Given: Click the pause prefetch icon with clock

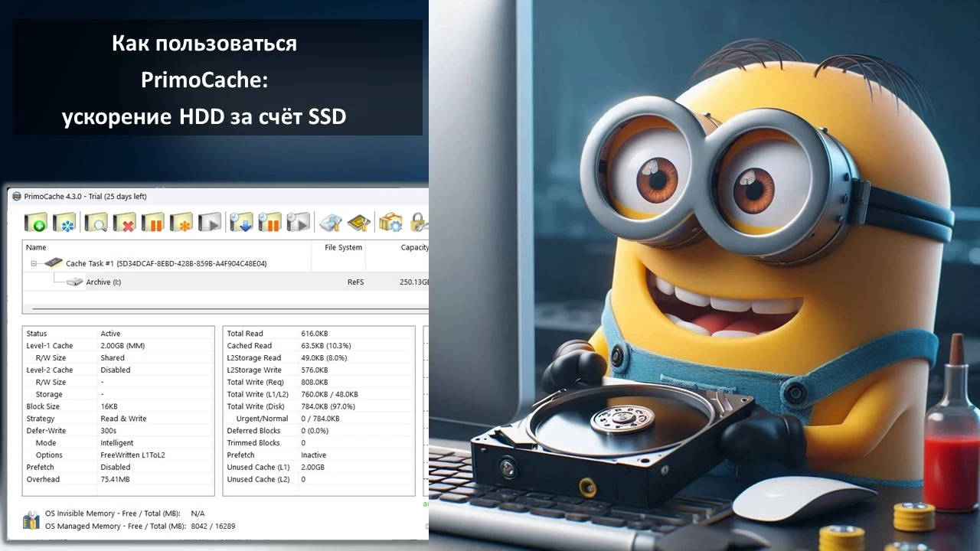Looking at the screenshot, I should (x=269, y=223).
